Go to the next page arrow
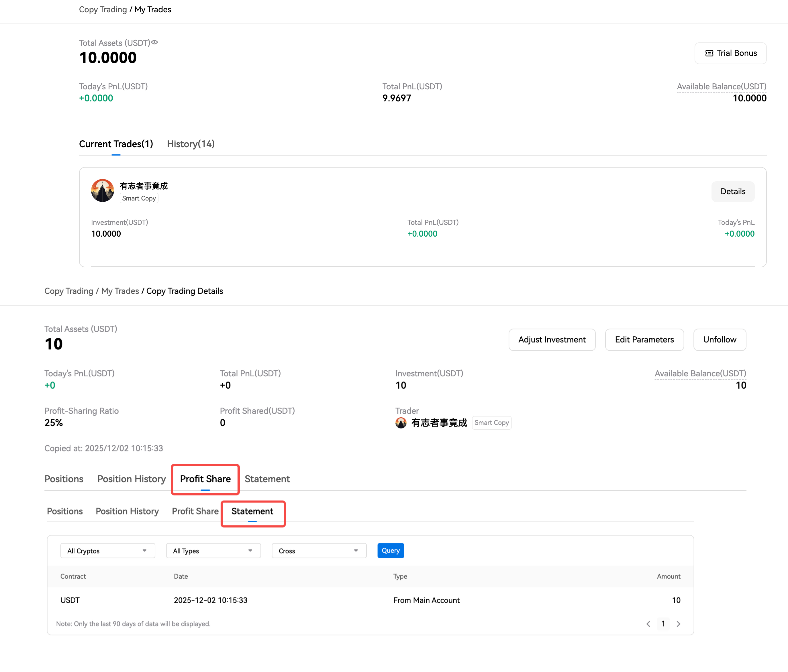 (679, 624)
